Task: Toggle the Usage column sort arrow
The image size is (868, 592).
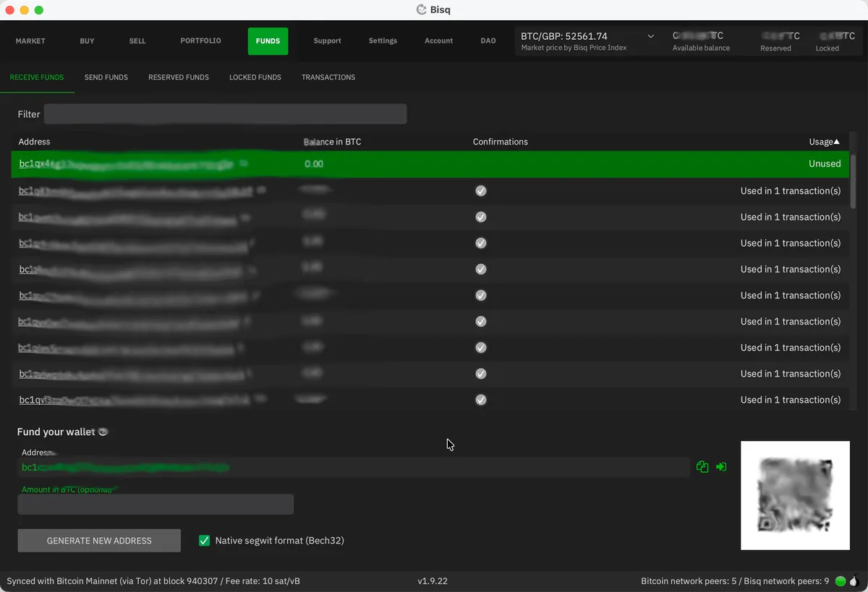Action: coord(836,142)
